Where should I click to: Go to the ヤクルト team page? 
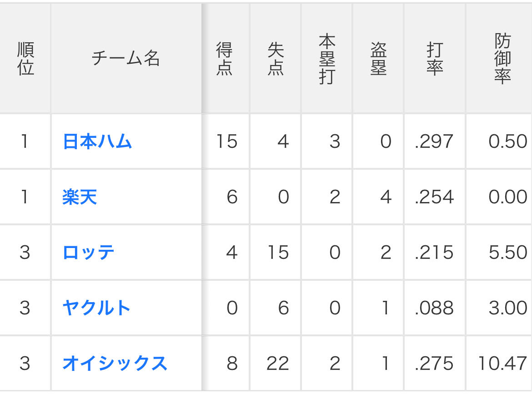tap(96, 308)
